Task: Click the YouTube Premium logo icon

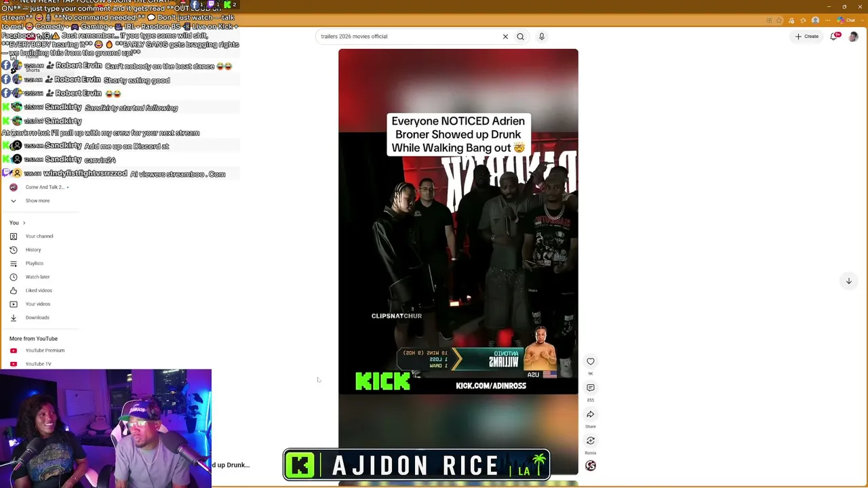Action: [14, 350]
